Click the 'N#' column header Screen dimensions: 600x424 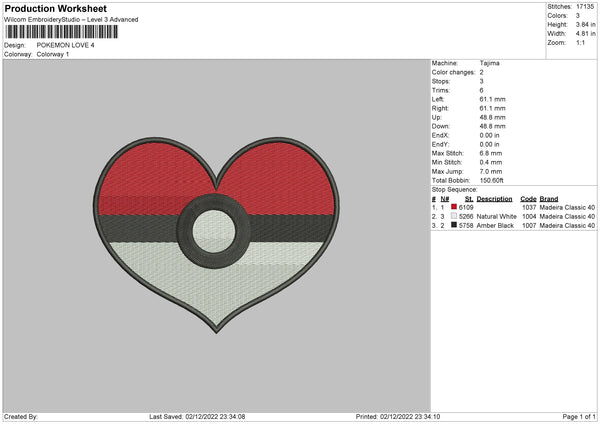[445, 199]
